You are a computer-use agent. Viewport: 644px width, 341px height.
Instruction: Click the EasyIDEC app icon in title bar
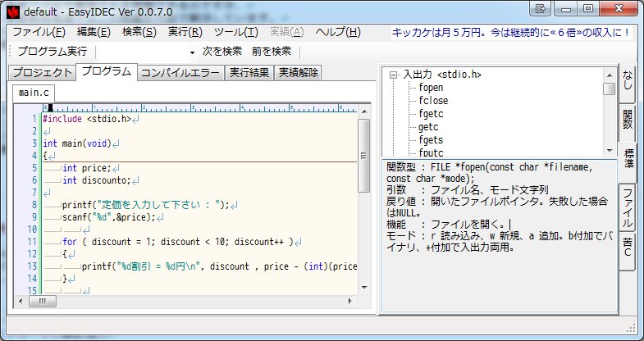[11, 11]
